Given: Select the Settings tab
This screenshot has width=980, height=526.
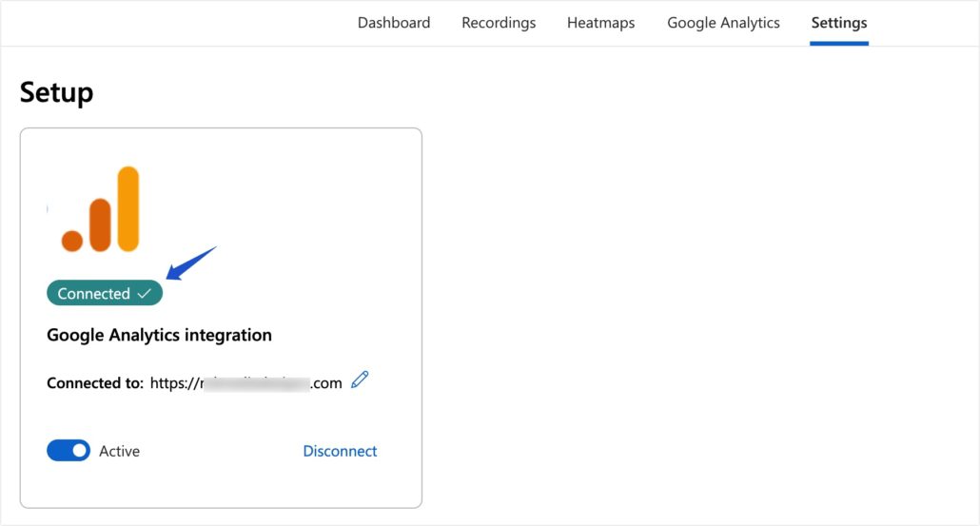Looking at the screenshot, I should [x=839, y=23].
